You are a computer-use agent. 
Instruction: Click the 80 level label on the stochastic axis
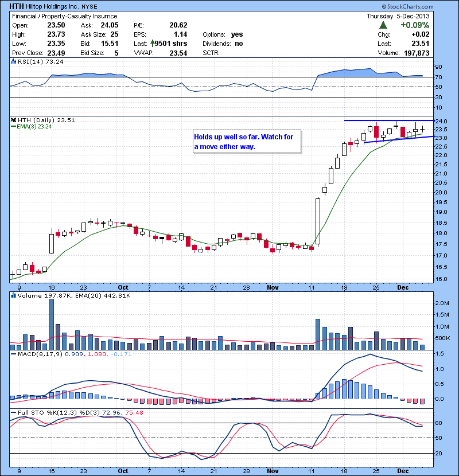pos(438,423)
